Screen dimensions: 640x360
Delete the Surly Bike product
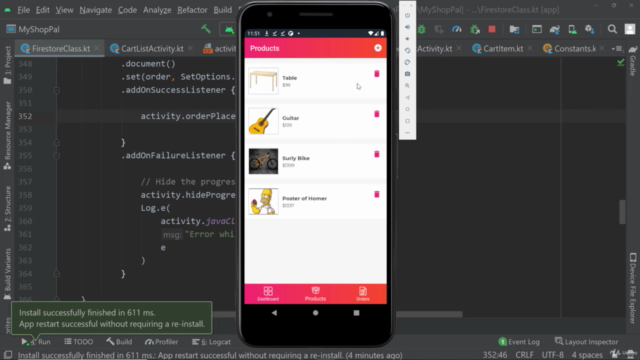coord(377,154)
